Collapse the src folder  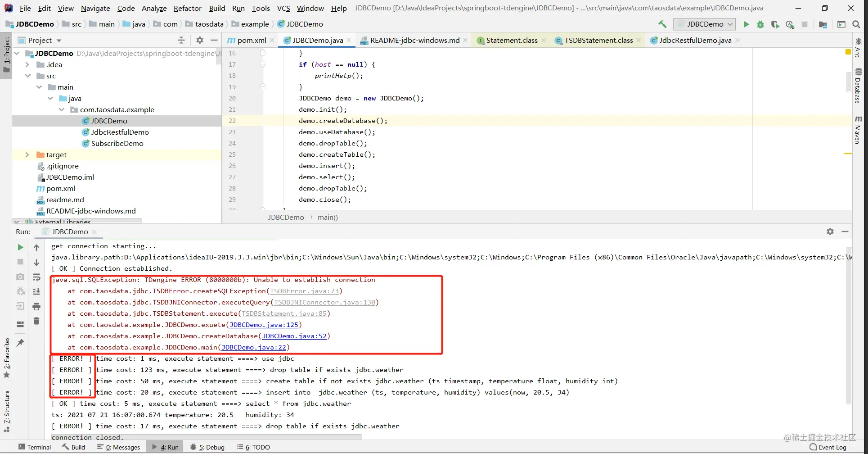tap(28, 76)
